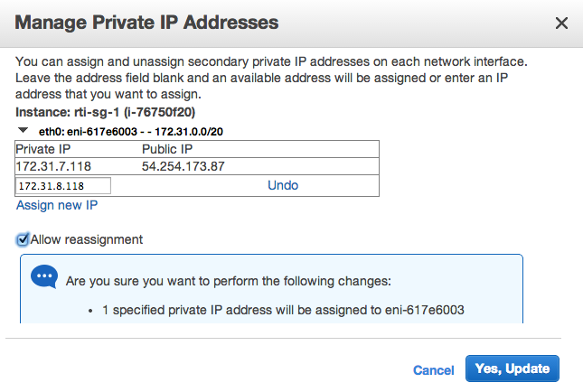Image resolution: width=583 pixels, height=392 pixels.
Task: Select the public IP 54.254.173.87 cell
Action: (x=183, y=167)
